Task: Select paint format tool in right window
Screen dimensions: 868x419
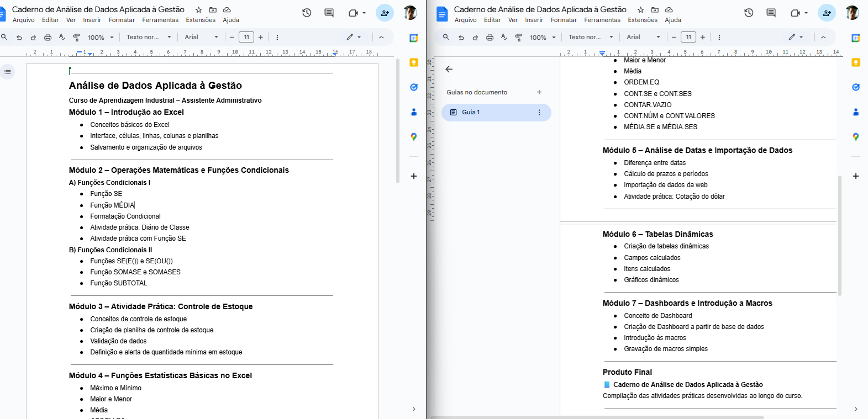Action: coord(518,38)
